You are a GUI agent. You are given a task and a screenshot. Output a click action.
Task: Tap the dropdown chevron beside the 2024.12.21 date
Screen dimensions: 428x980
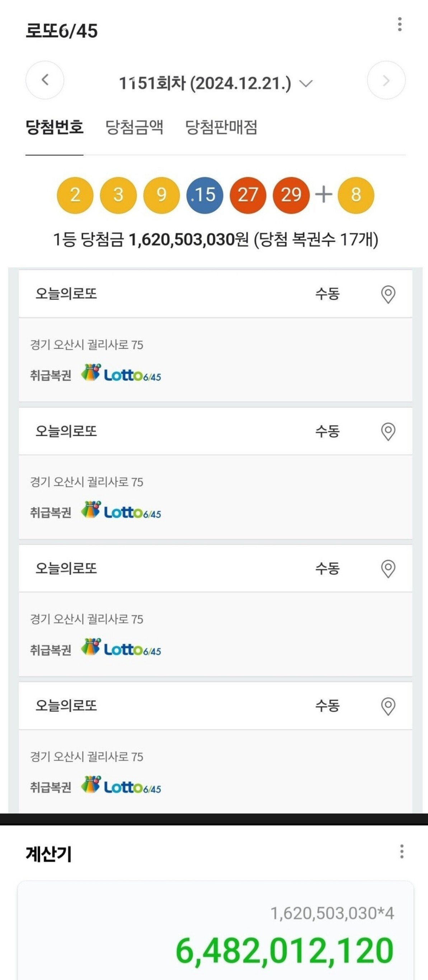click(x=306, y=83)
